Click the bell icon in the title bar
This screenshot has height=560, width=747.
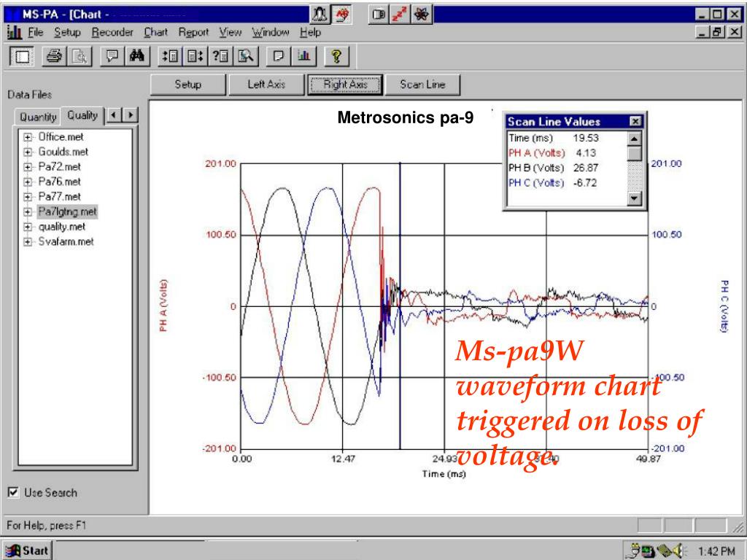click(x=320, y=15)
